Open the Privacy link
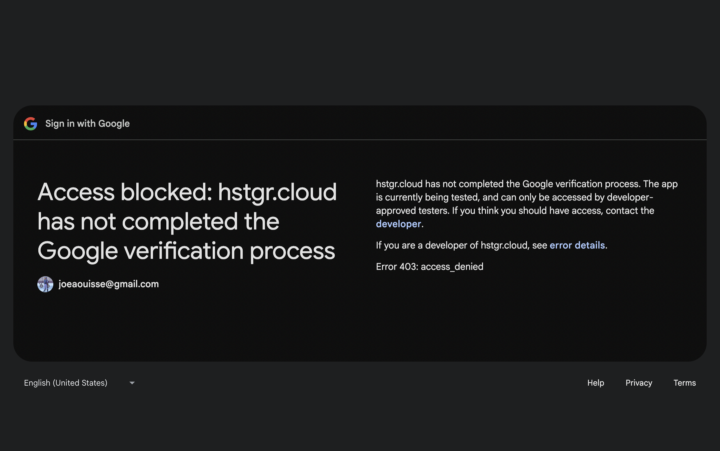Viewport: 720px width, 451px height. (x=638, y=383)
